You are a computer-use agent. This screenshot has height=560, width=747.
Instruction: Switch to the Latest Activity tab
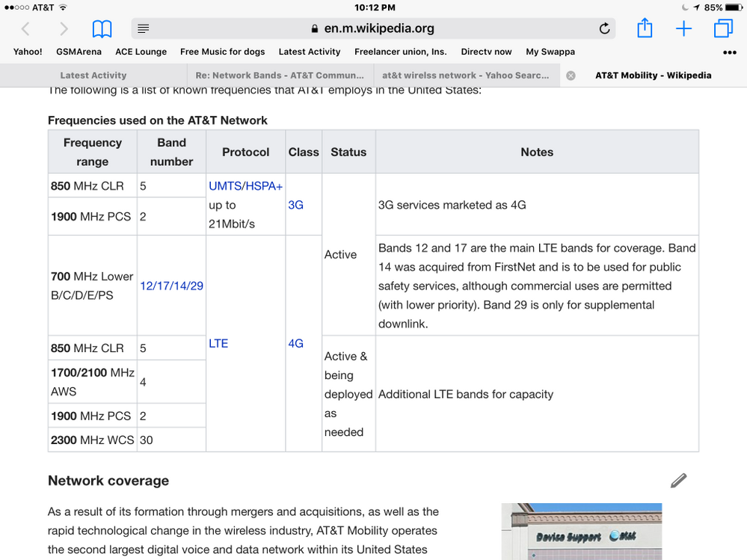(x=93, y=76)
